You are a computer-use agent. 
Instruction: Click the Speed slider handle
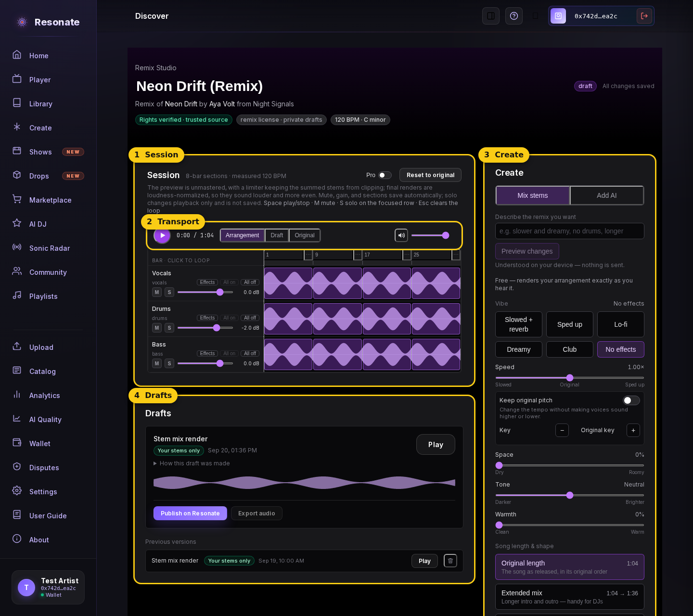[570, 378]
